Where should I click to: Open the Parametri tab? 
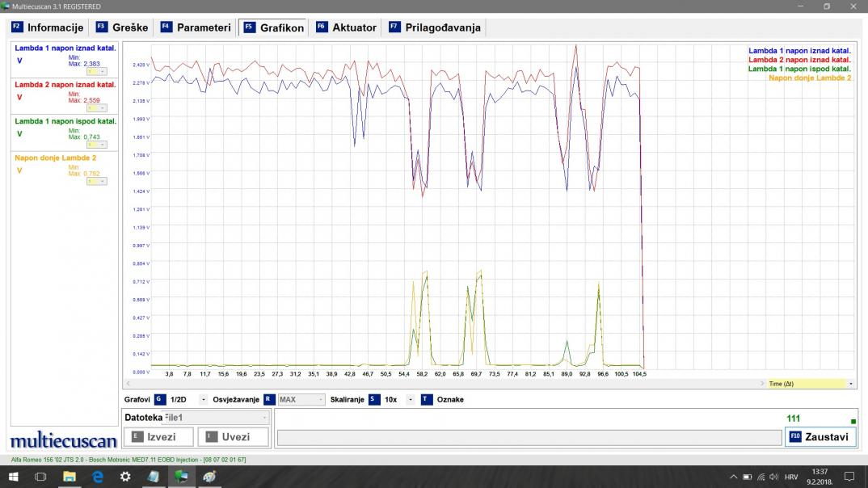196,27
